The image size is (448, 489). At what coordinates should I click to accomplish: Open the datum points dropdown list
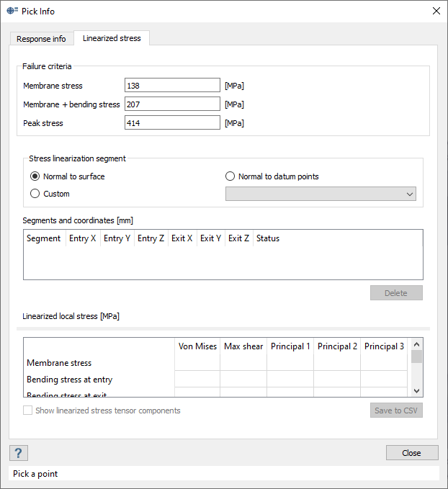click(321, 194)
